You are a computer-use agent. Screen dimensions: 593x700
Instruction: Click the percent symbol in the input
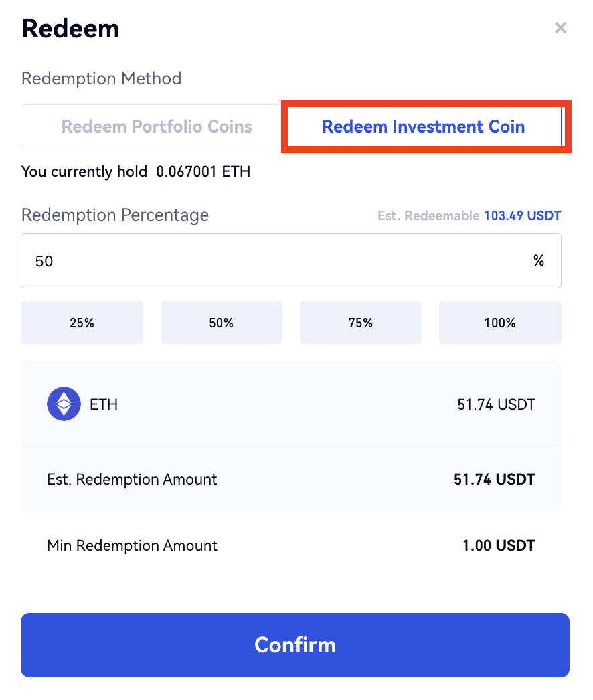[x=539, y=261]
